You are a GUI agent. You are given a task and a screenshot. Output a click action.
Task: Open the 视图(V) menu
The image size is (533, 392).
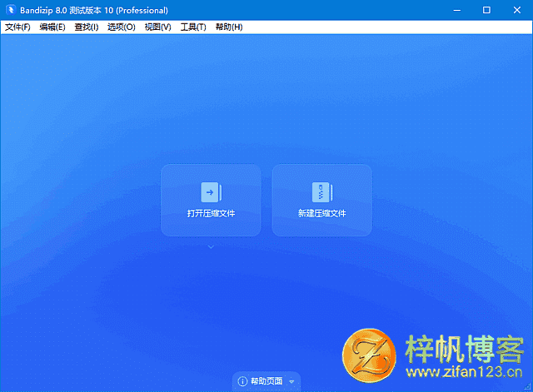click(x=157, y=27)
